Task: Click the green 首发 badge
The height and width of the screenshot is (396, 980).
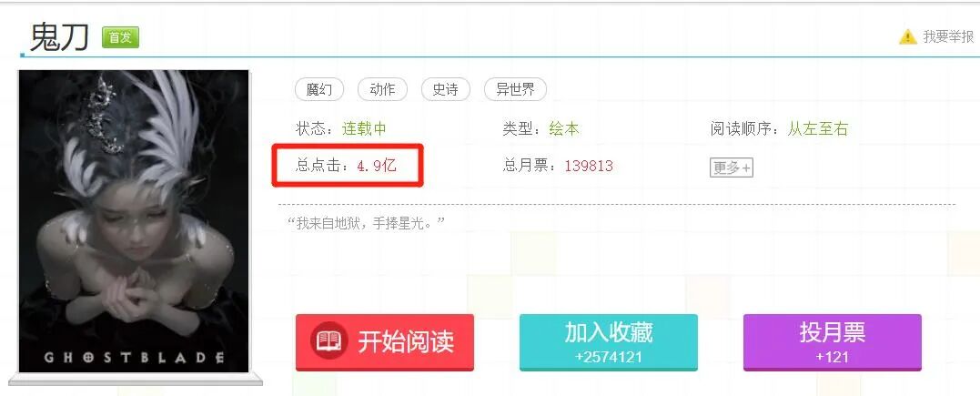Action: click(121, 37)
